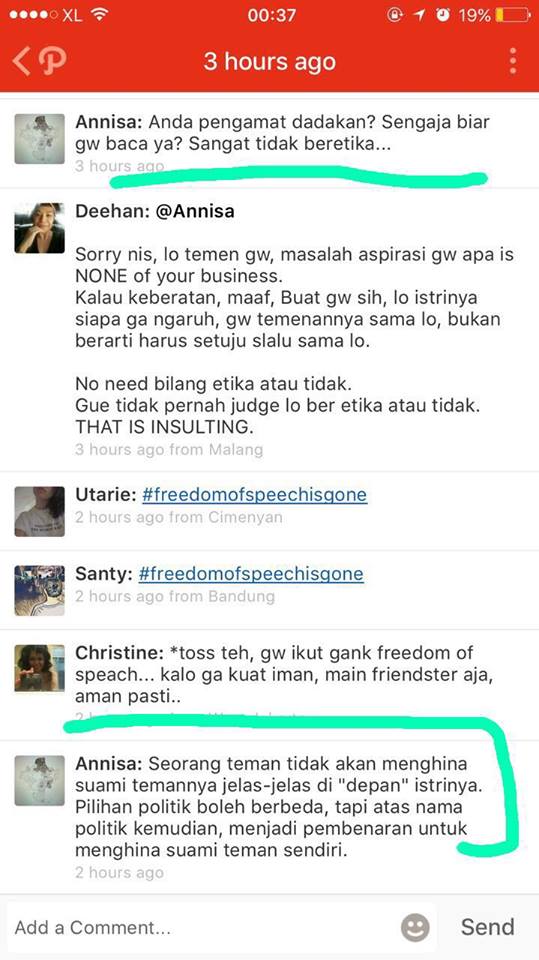The width and height of the screenshot is (539, 960).
Task: View Annisa's avatar on first comment
Action: tap(39, 138)
